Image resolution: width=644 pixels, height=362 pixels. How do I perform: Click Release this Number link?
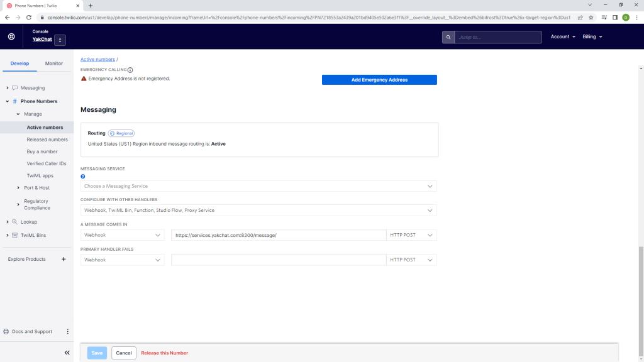coord(164,353)
